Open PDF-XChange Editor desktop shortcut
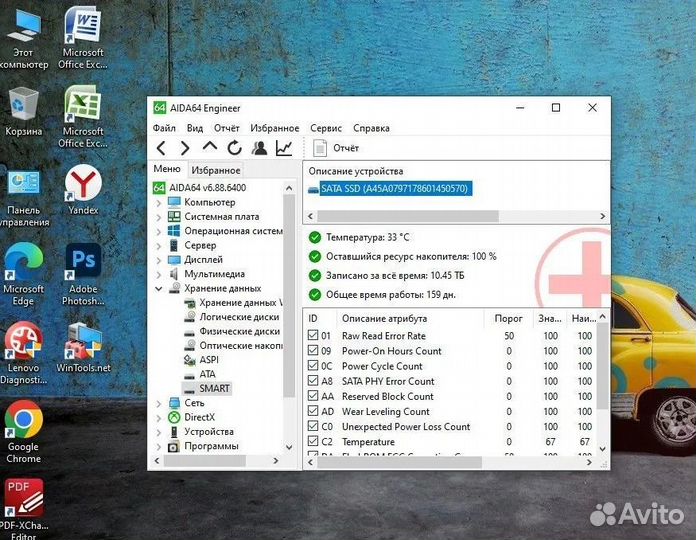Viewport: 696px width, 540px height. 24,509
